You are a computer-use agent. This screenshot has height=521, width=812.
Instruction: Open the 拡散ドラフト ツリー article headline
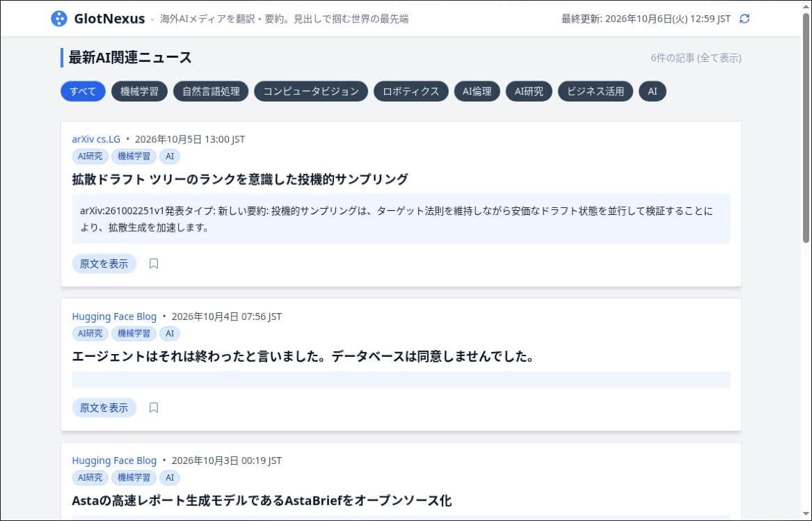pos(240,179)
